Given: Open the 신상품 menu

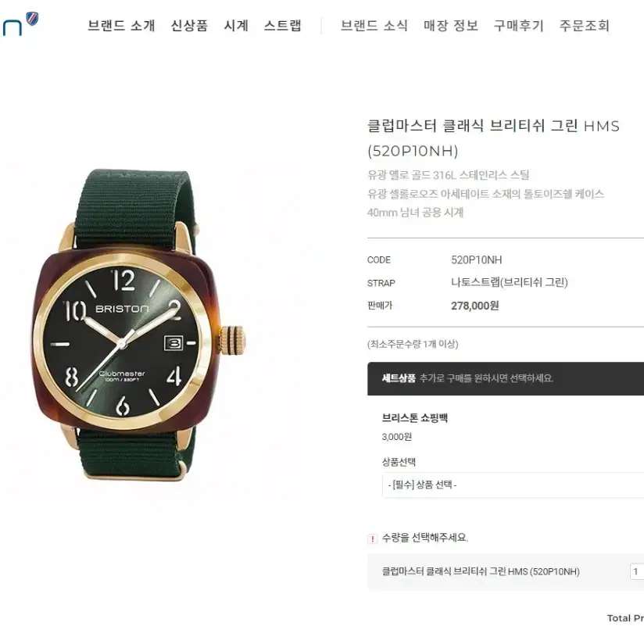Looking at the screenshot, I should pos(189,26).
